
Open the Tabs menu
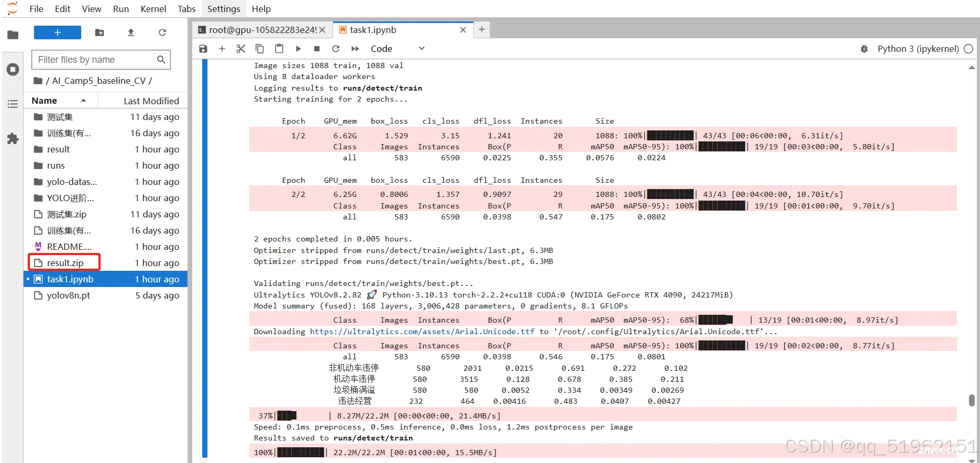pyautogui.click(x=186, y=9)
